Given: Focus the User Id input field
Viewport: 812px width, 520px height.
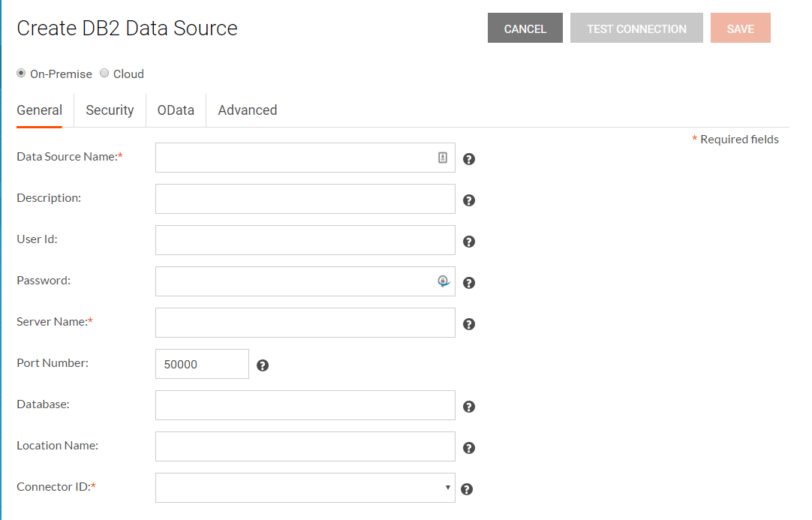Looking at the screenshot, I should pyautogui.click(x=305, y=240).
